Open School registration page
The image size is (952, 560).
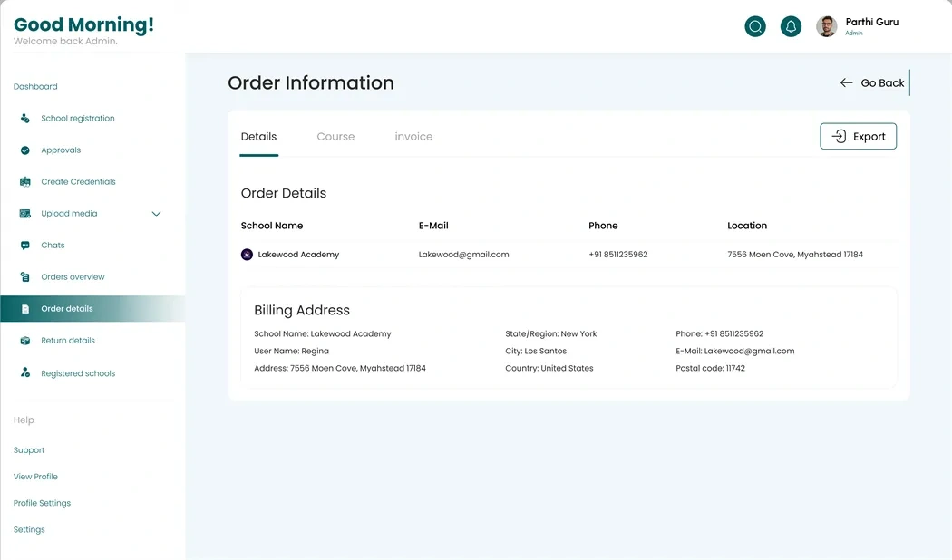click(x=78, y=119)
